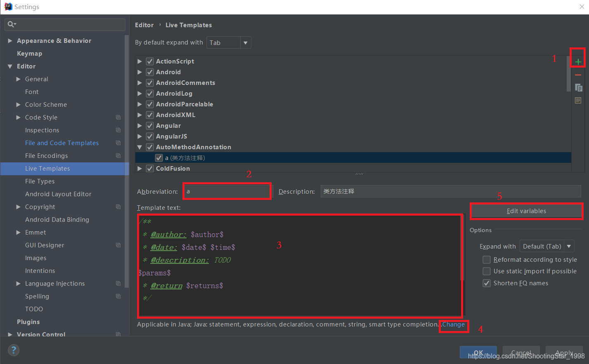
Task: Open the help question mark button
Action: pos(14,350)
